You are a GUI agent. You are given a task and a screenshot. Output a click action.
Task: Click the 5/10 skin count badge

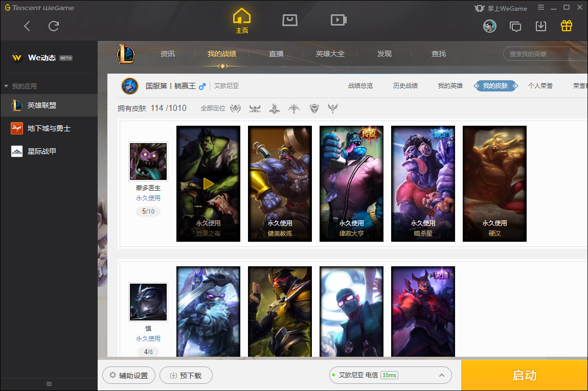click(148, 212)
